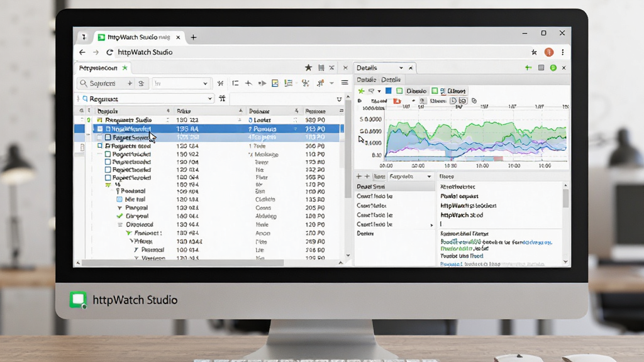The height and width of the screenshot is (362, 644).
Task: Click the grid icon in the Details panel header
Action: 541,68
